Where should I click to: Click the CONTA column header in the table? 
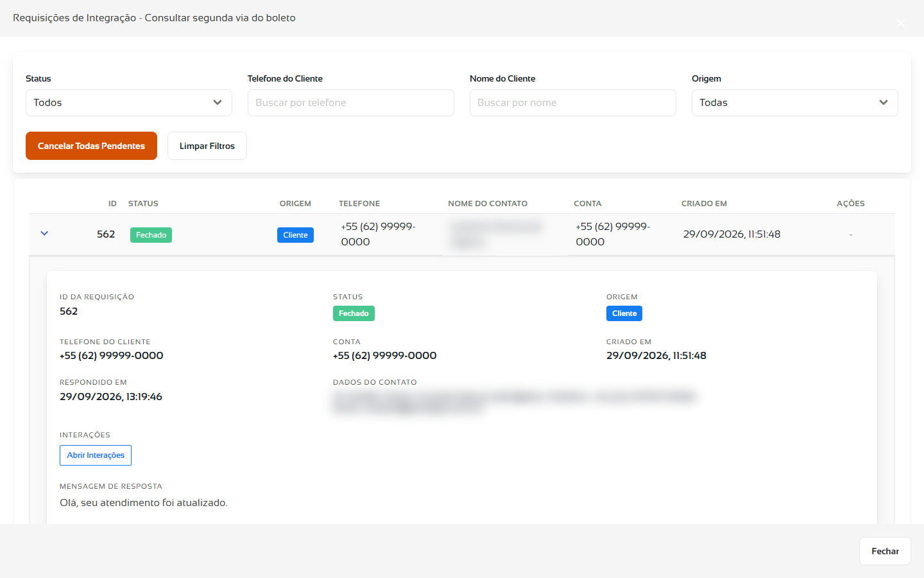(588, 204)
